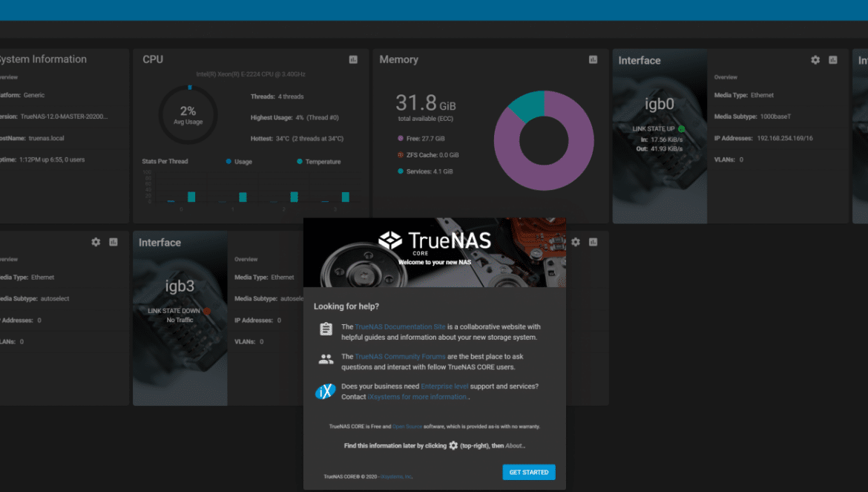Click the Out: 41.93 KiB/s traffic value

point(660,149)
